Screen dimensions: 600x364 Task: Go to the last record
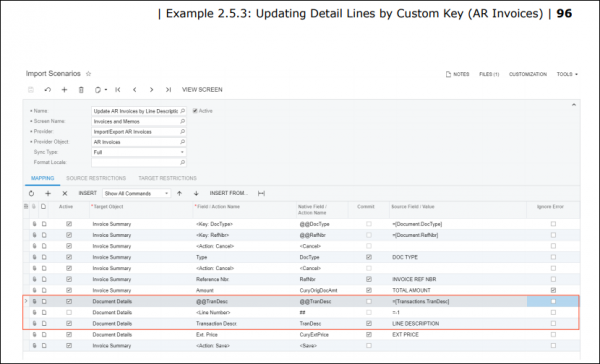point(168,90)
